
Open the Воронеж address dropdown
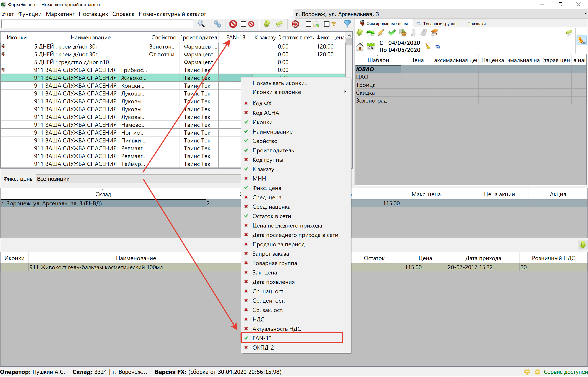585,14
